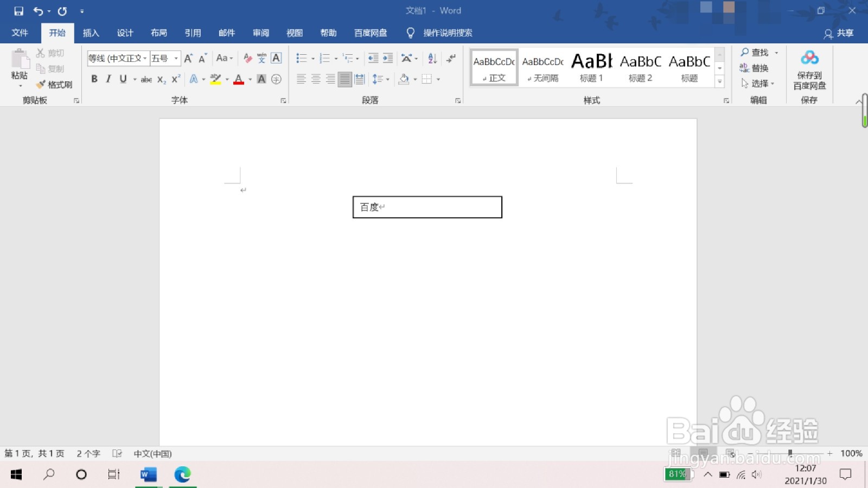This screenshot has width=868, height=488.
Task: Expand the borders dropdown arrow
Action: [x=438, y=79]
